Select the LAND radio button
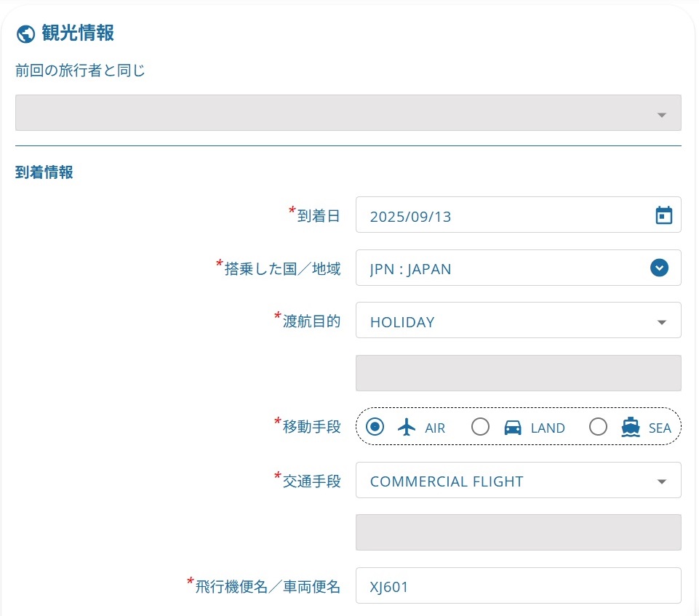 click(x=480, y=428)
